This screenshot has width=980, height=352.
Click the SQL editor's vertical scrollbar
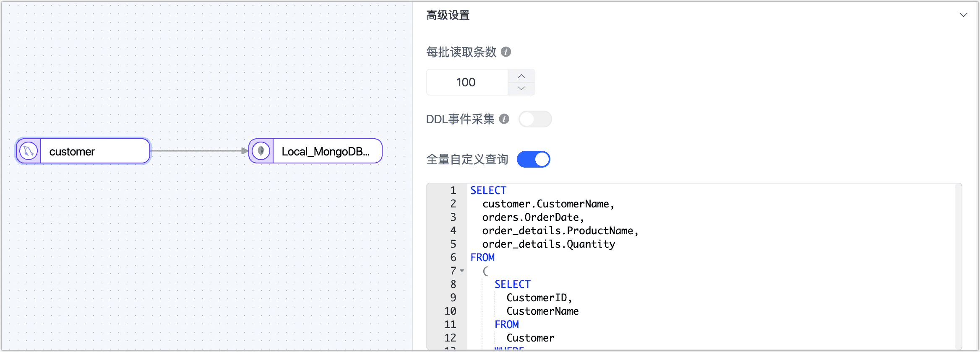[x=958, y=264]
